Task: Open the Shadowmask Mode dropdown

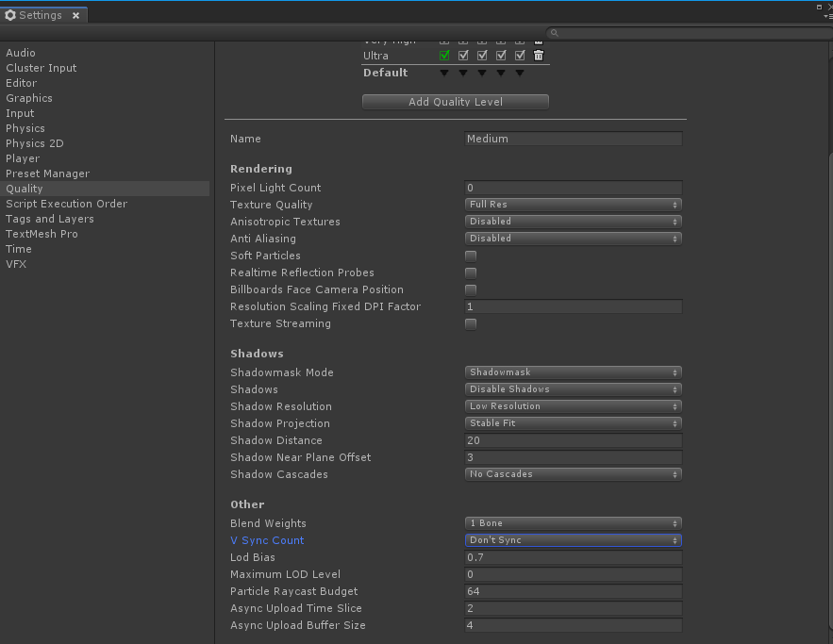Action: (574, 372)
